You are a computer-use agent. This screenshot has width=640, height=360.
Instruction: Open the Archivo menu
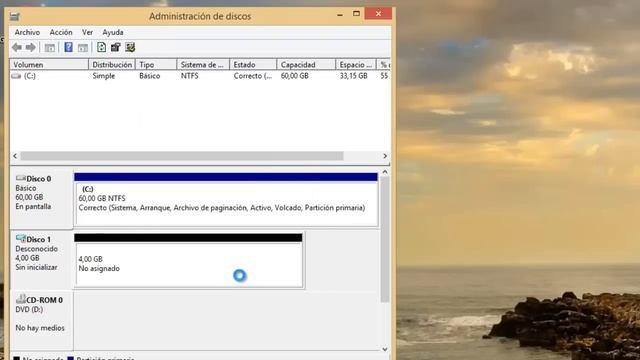27,32
